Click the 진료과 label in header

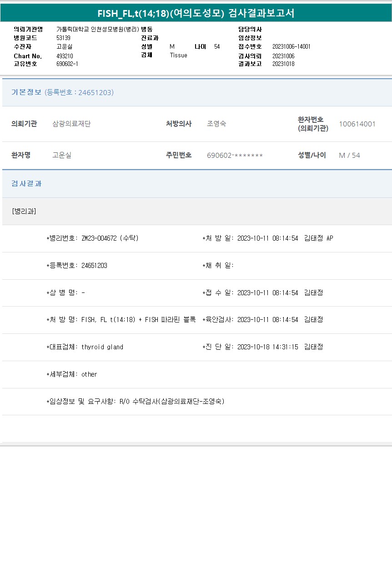point(150,38)
